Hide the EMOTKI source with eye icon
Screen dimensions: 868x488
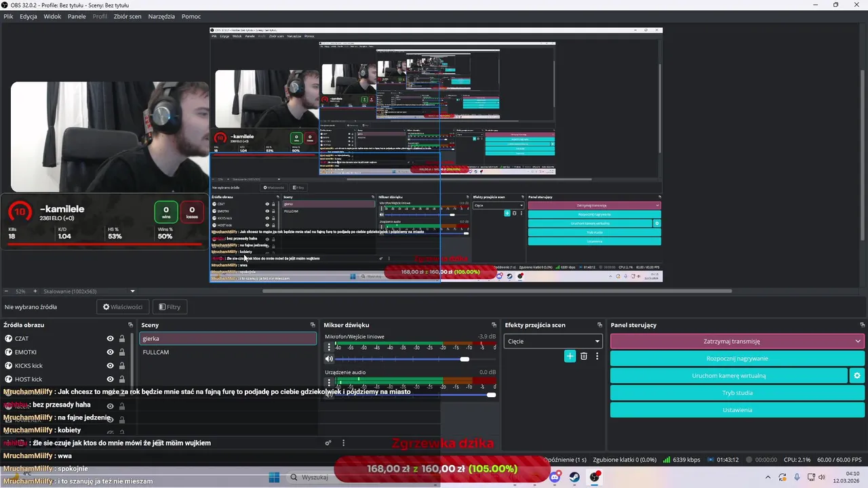point(110,352)
